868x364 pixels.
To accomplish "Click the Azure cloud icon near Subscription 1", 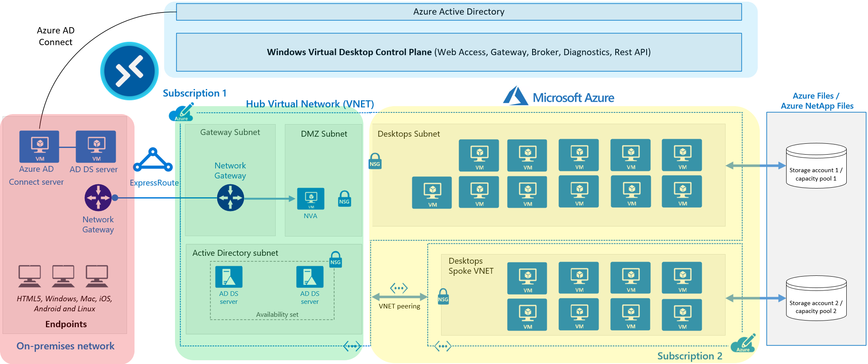I will 181,112.
